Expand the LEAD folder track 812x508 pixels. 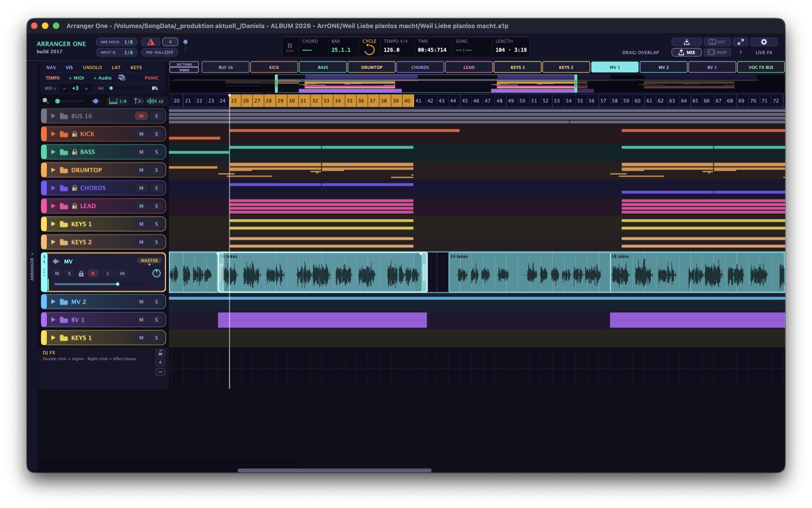[53, 206]
